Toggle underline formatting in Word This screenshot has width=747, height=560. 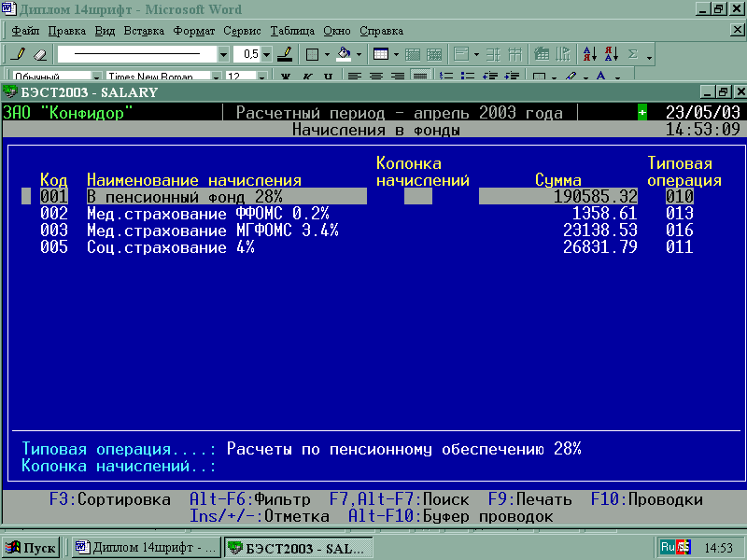pos(329,77)
